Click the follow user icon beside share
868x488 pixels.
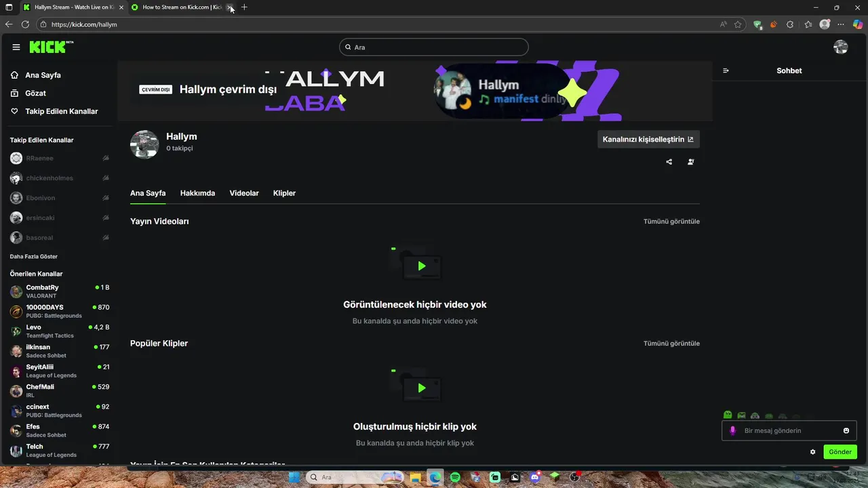pos(690,162)
